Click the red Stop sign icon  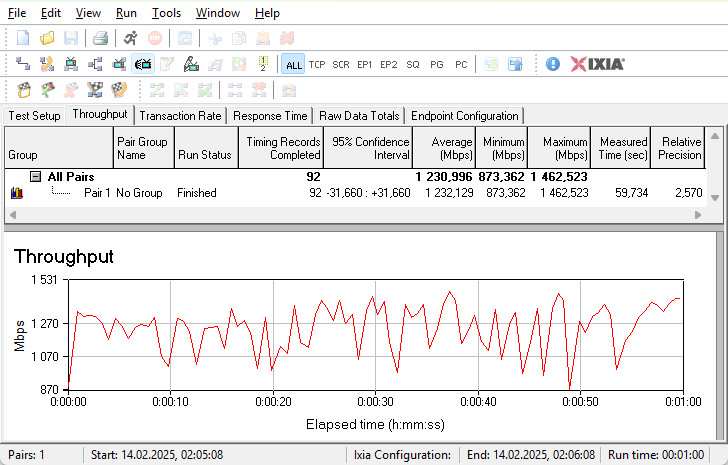click(x=155, y=38)
